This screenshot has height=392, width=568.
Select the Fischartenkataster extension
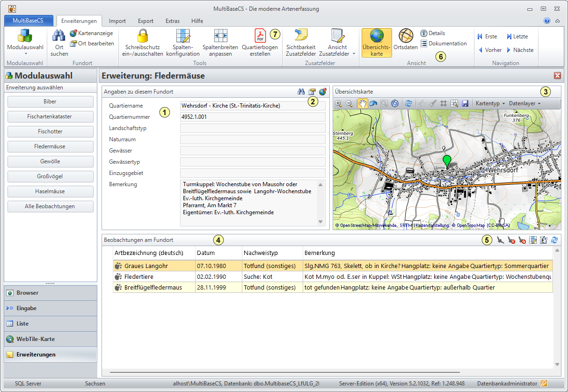(51, 116)
